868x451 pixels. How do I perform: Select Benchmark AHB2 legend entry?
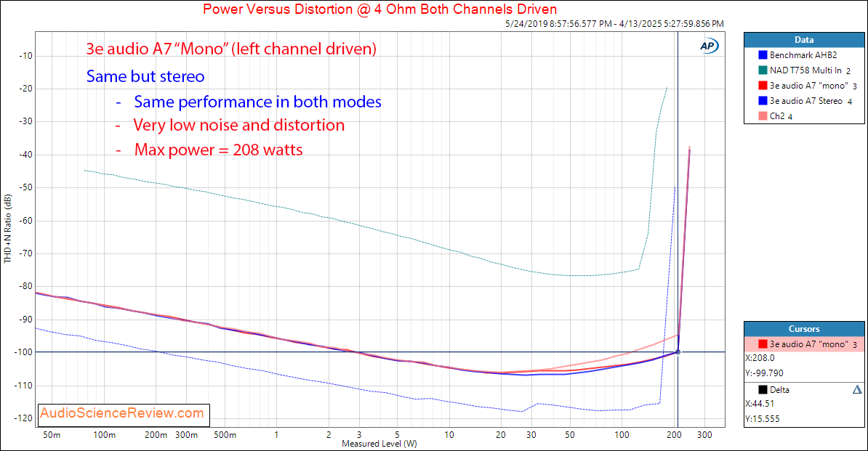[x=803, y=55]
